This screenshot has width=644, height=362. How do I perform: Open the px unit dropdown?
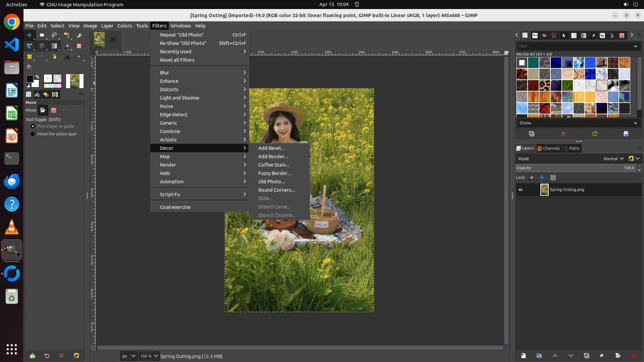(128, 356)
